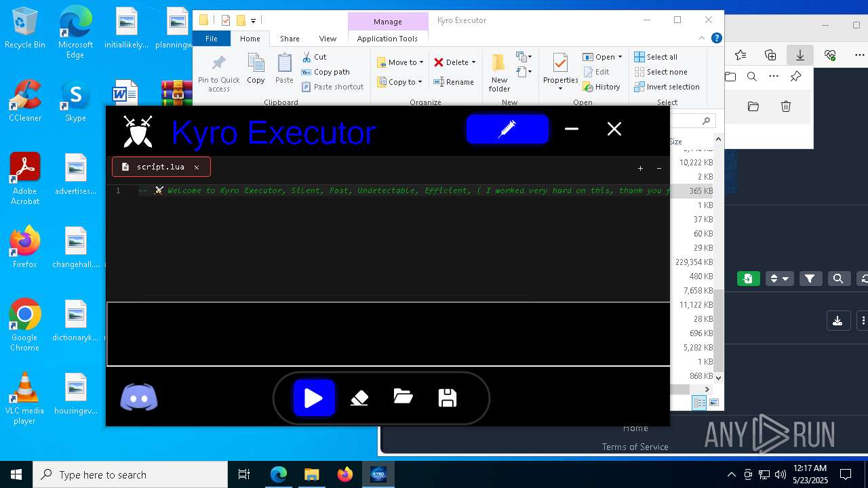Open the Discord link icon in Kyro Executor
Image resolution: width=868 pixels, height=488 pixels.
139,398
